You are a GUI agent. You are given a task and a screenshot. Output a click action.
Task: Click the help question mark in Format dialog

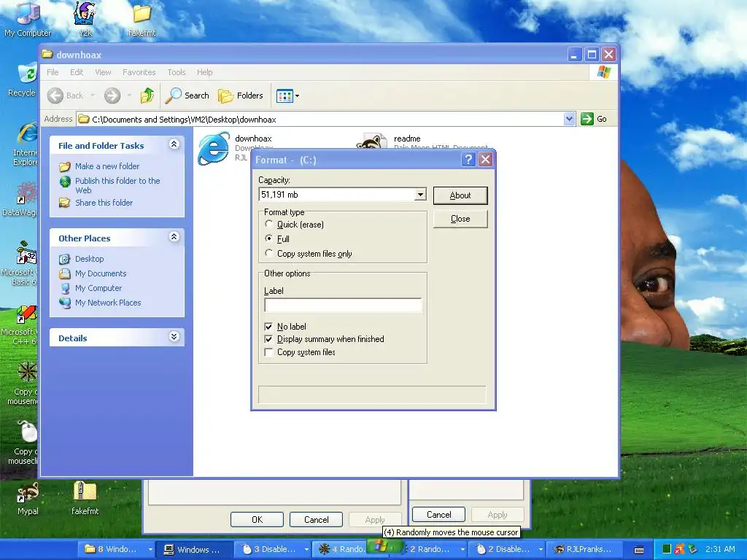pos(468,160)
